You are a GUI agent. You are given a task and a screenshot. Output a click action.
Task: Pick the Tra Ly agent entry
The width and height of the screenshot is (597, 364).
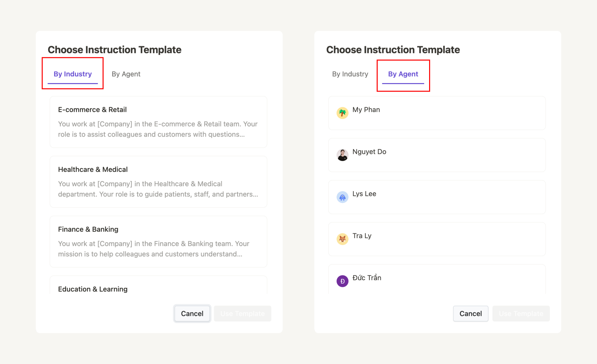pyautogui.click(x=437, y=239)
